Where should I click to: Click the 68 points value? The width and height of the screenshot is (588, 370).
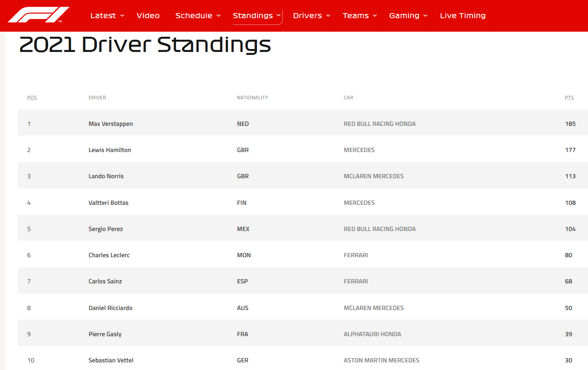click(x=569, y=281)
